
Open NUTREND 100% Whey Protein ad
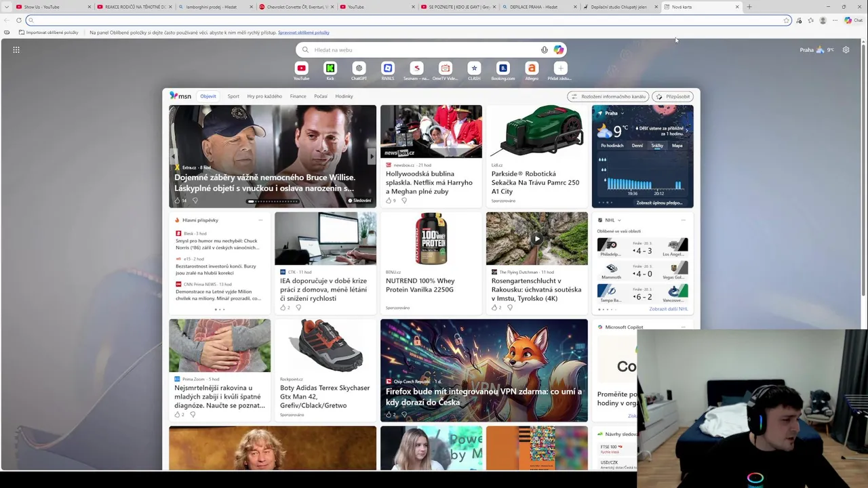tap(431, 264)
